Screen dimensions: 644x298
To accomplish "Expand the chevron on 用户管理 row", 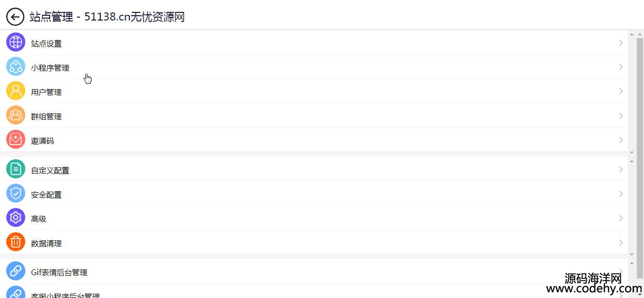I will click(x=621, y=91).
